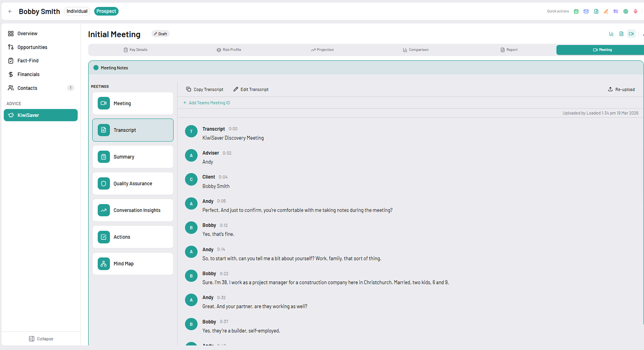This screenshot has height=350, width=644.
Task: Open the Mind Map card
Action: (x=133, y=264)
